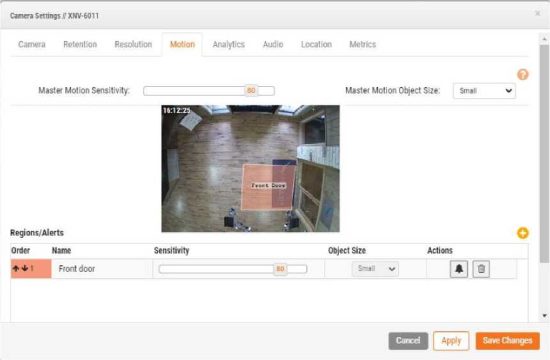Delete Front door region with trash icon
Image resolution: width=550 pixels, height=360 pixels.
point(481,269)
